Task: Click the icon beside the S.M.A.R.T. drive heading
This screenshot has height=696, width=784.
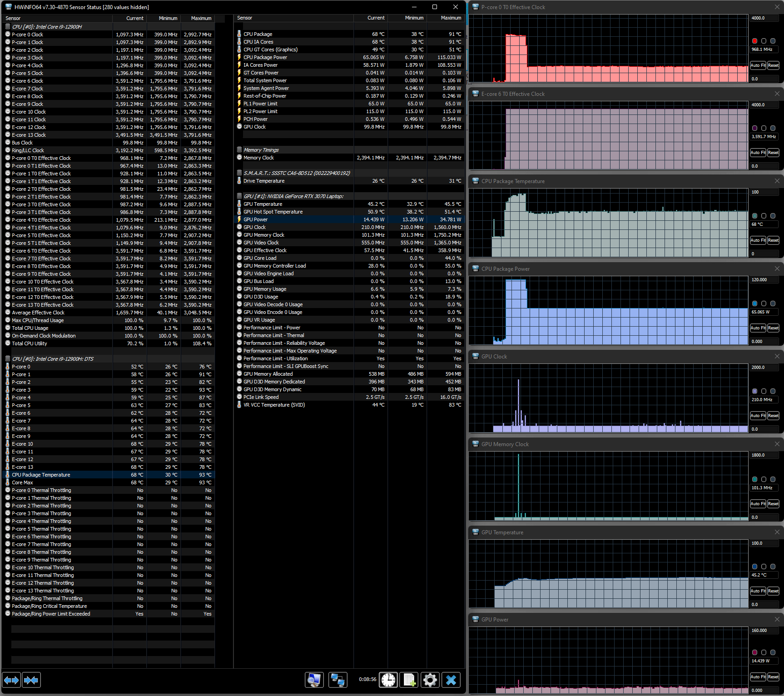Action: pyautogui.click(x=239, y=173)
